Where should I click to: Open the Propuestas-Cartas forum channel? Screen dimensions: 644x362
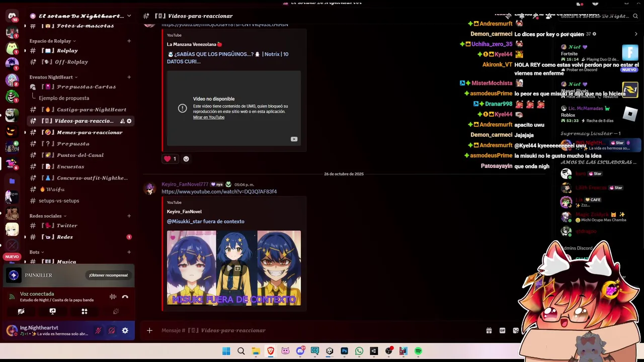[80, 86]
